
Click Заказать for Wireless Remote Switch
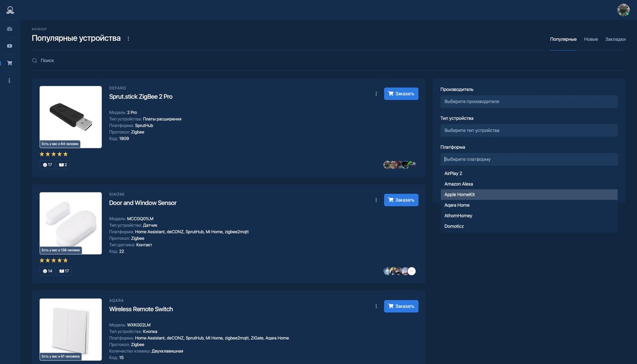[x=401, y=306]
